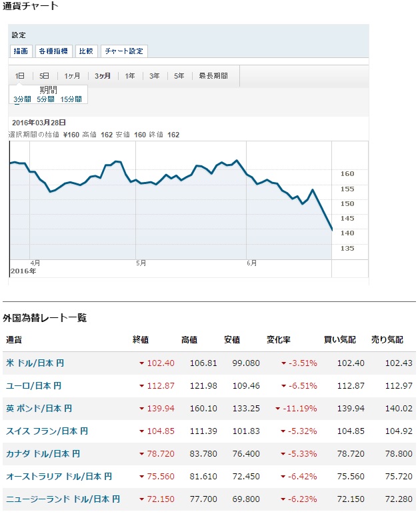Open the ユーロ/日本円 currency pair
Screen dimensions: 420x514
point(34,385)
